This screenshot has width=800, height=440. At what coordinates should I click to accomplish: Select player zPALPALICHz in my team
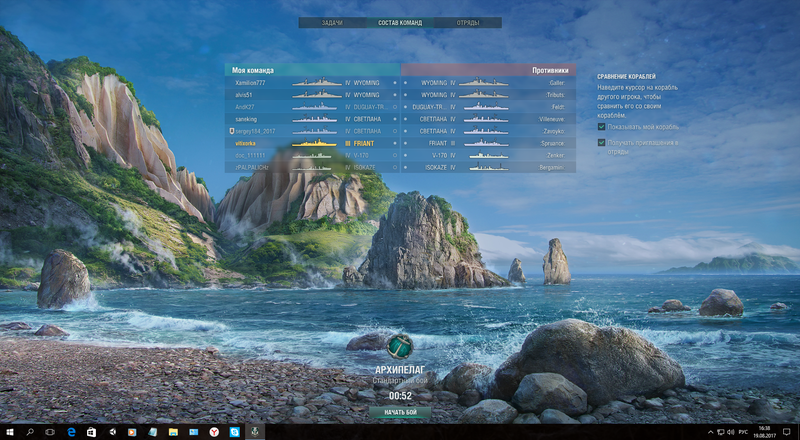click(x=252, y=167)
